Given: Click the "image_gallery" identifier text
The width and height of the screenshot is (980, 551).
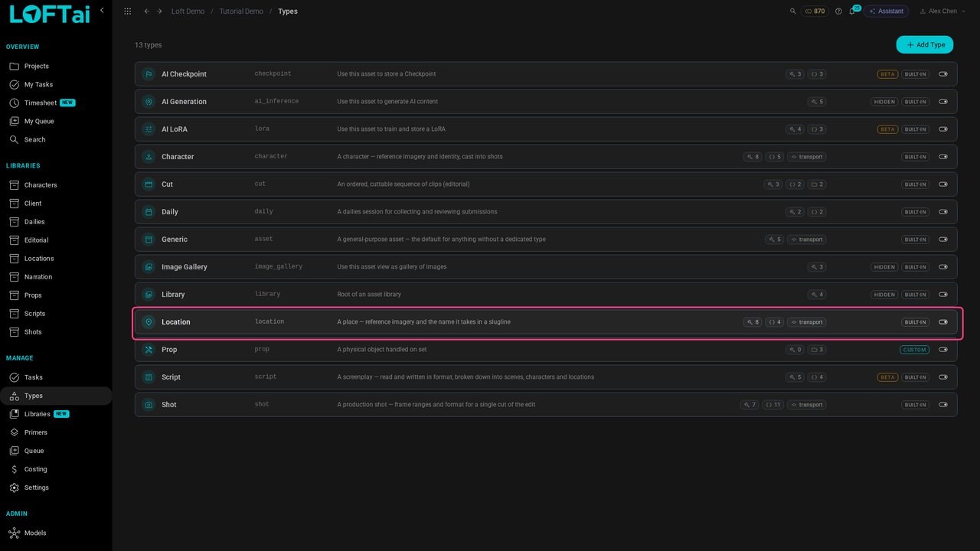Looking at the screenshot, I should click(x=279, y=267).
